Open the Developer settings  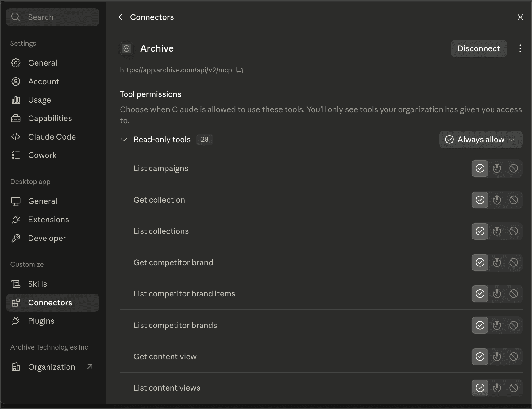coord(52,238)
